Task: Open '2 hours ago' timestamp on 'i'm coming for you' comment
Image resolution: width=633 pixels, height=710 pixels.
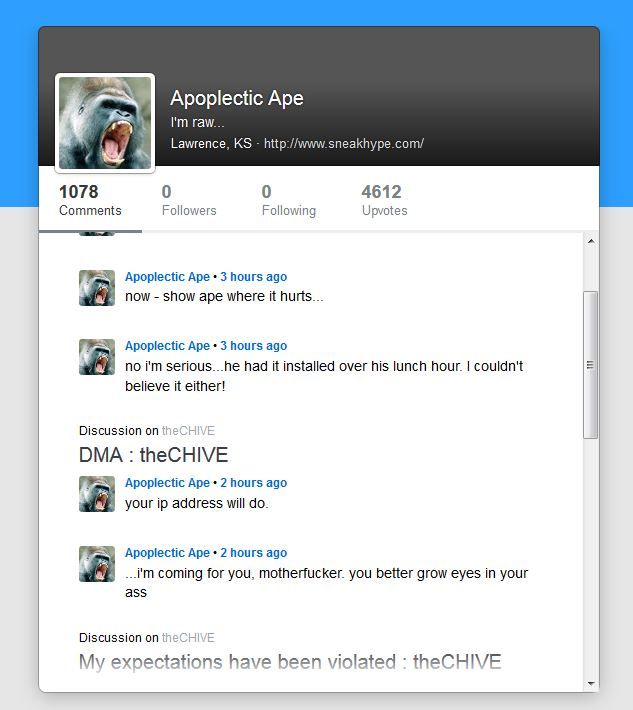Action: pyautogui.click(x=254, y=553)
